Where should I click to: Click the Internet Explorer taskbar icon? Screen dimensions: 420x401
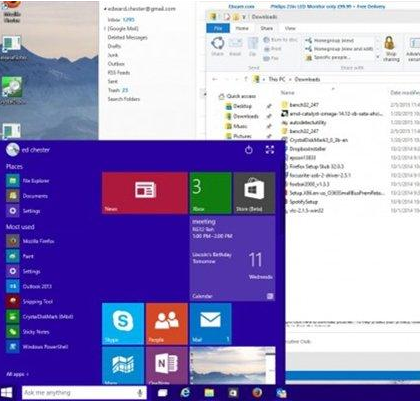185,393
